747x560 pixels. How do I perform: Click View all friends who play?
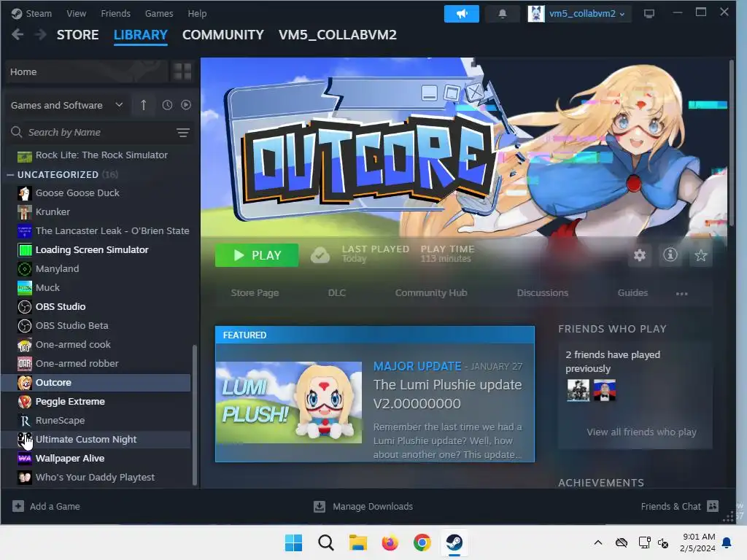pyautogui.click(x=641, y=432)
